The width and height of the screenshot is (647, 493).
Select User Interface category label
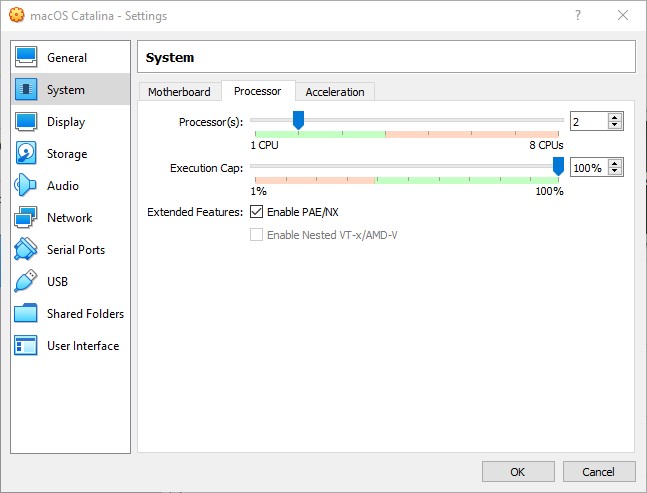[x=83, y=346]
